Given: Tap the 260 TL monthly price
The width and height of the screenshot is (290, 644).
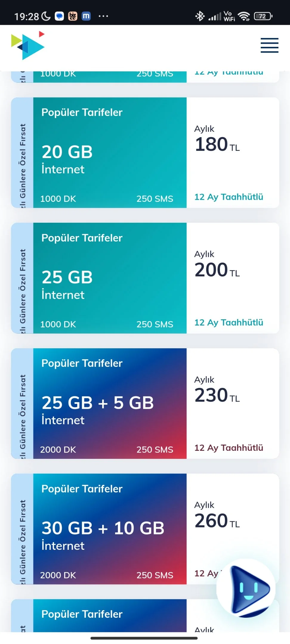Looking at the screenshot, I should [217, 521].
